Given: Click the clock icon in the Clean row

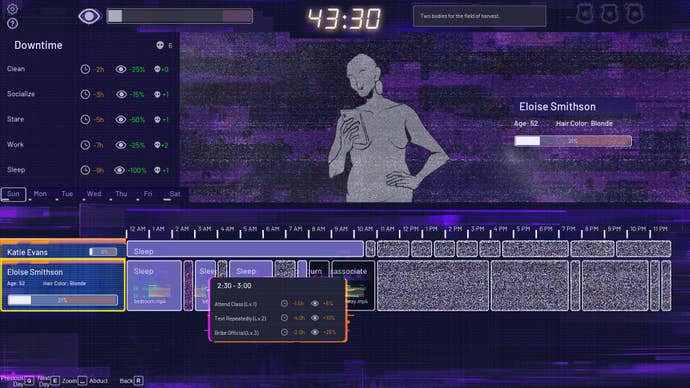Looking at the screenshot, I should point(85,69).
